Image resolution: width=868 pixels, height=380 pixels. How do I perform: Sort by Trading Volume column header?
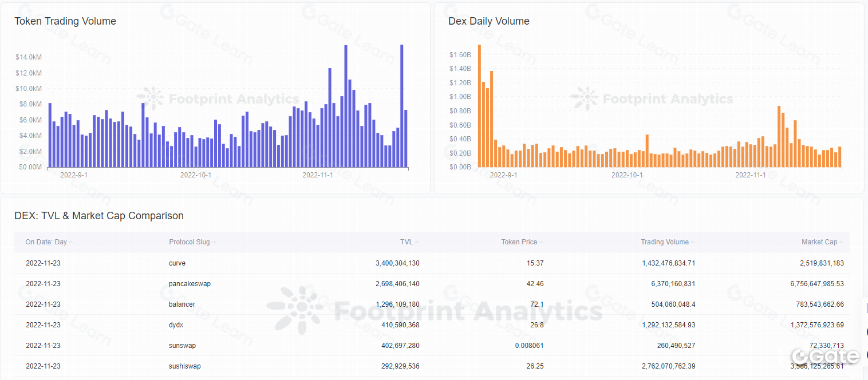(x=665, y=242)
